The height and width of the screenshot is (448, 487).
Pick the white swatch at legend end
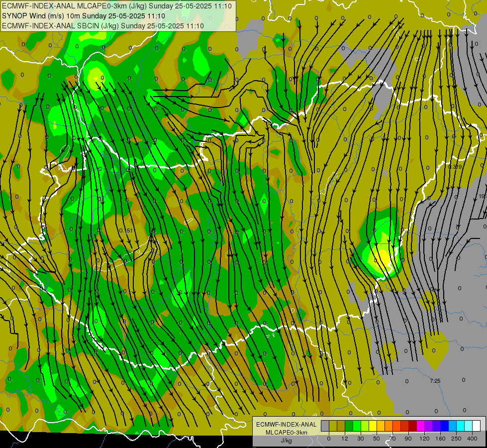(x=477, y=426)
